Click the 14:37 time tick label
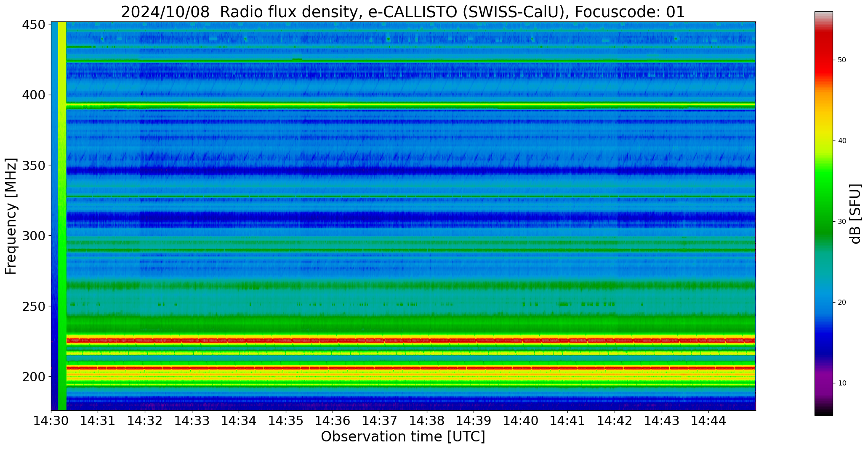This screenshot has height=449, width=868. [x=380, y=420]
